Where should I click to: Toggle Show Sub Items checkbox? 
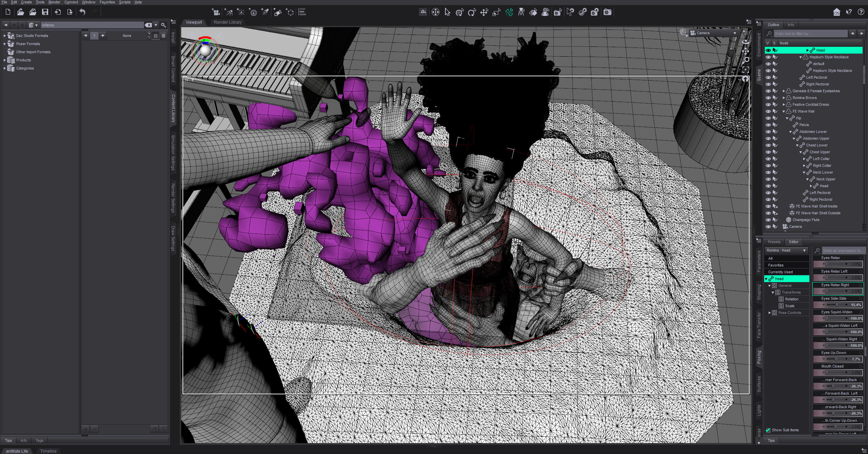[x=768, y=430]
